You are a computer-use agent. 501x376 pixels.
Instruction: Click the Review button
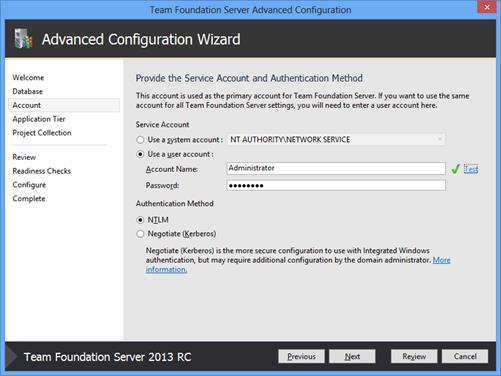point(414,356)
